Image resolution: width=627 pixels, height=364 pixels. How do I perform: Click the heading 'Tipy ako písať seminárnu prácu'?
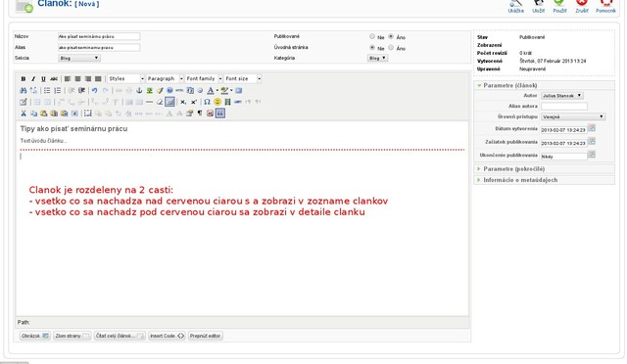coord(74,128)
